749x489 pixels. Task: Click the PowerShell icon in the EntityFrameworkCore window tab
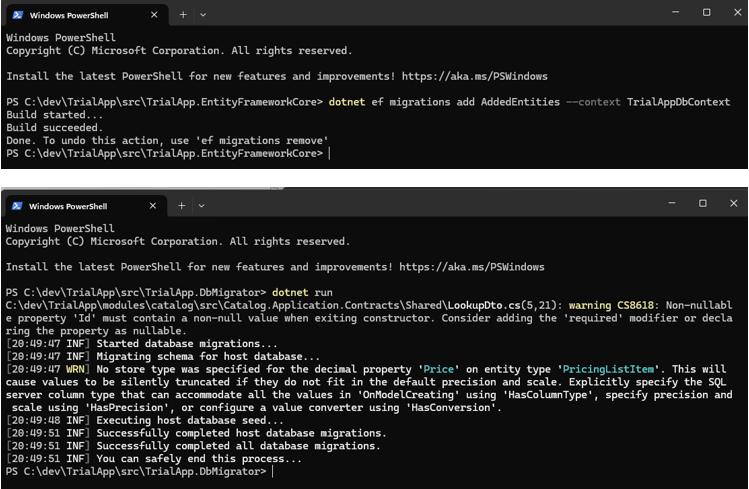[x=17, y=16]
